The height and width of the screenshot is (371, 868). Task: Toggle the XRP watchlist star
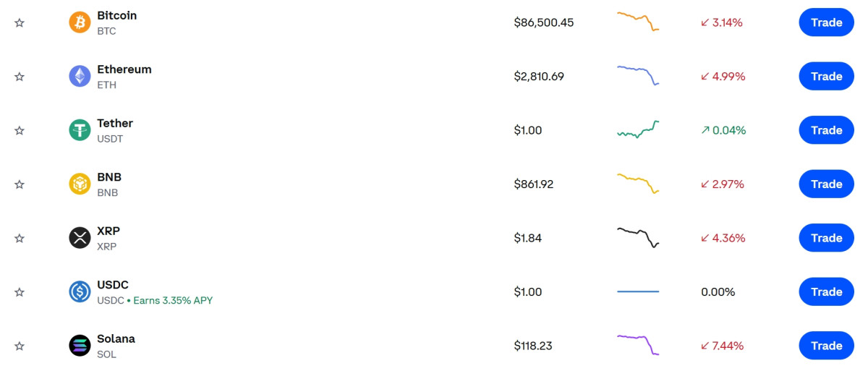[20, 238]
